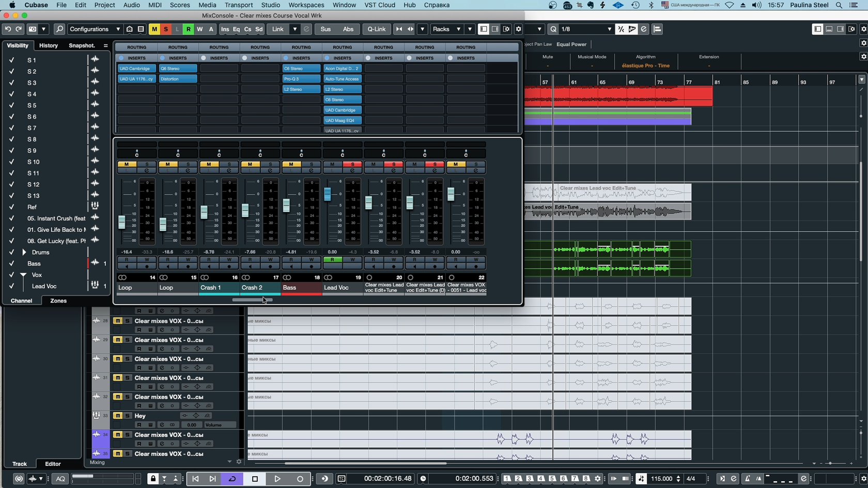868x488 pixels.
Task: Switch to the Snapshot tab
Action: coord(82,45)
